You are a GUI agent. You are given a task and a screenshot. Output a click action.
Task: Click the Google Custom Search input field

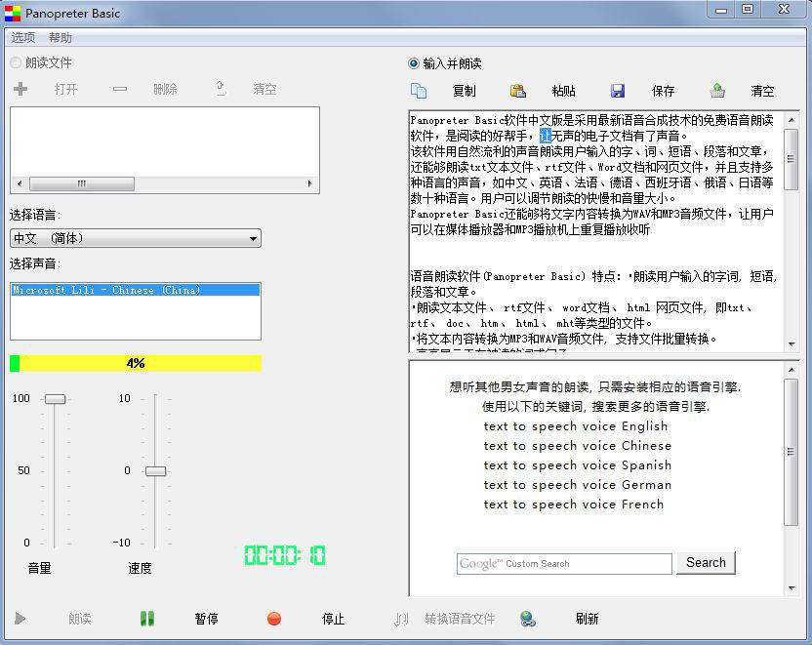pos(564,563)
